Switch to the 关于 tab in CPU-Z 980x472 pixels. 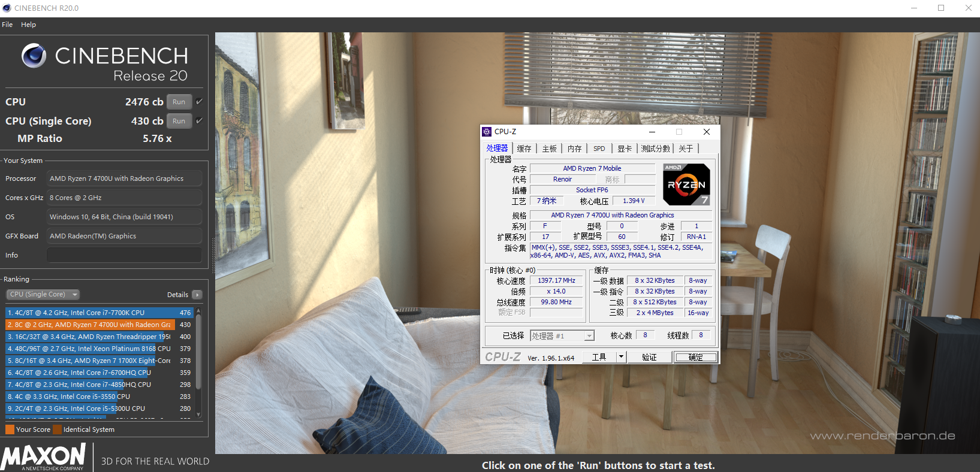coord(686,149)
